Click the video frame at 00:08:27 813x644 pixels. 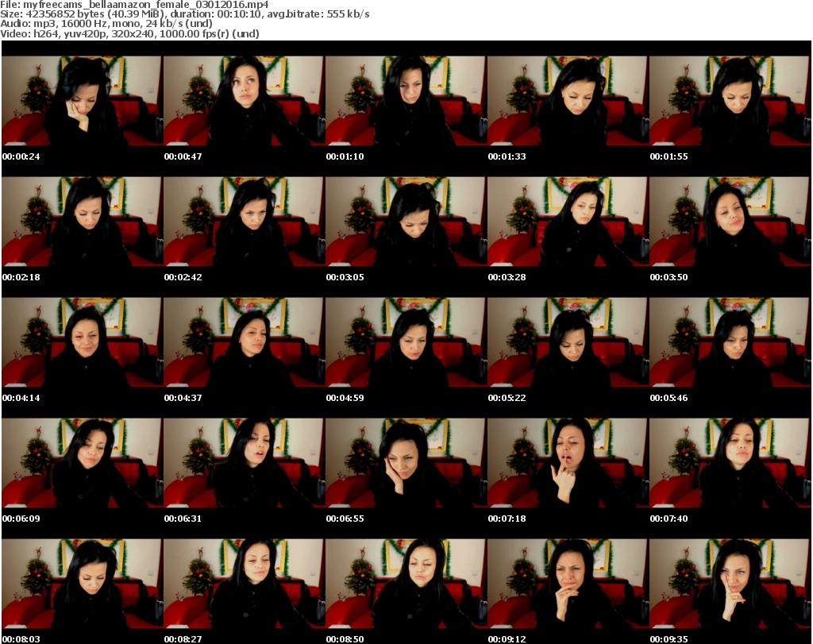tap(245, 584)
